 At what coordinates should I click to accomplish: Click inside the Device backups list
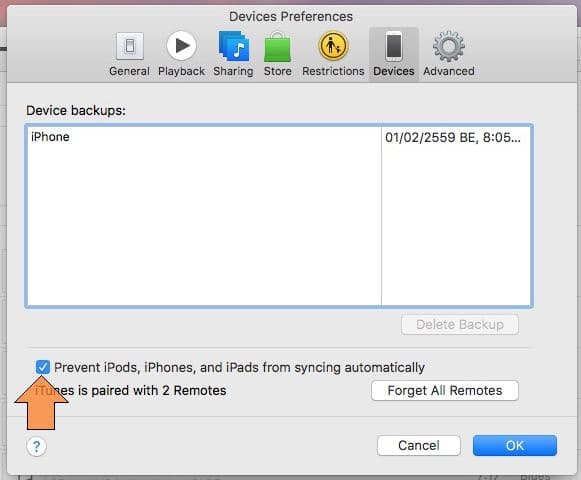point(279,216)
